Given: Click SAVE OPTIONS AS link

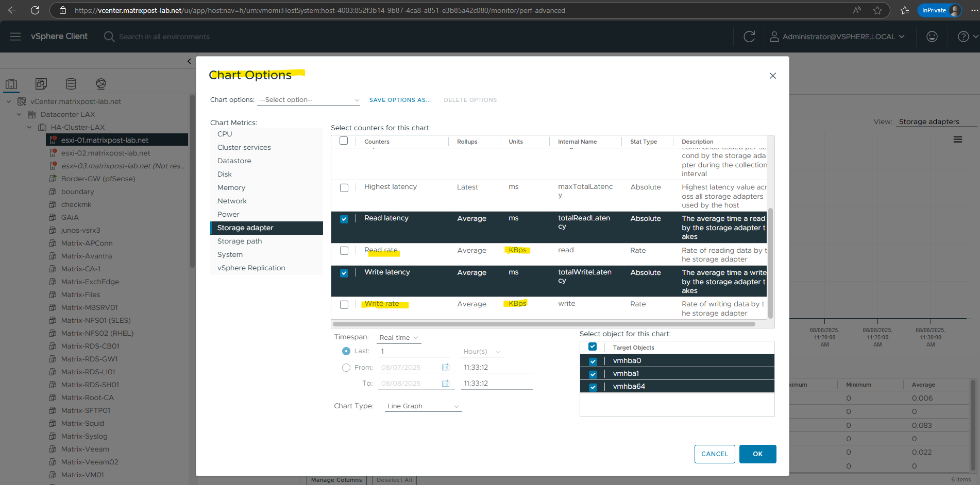Looking at the screenshot, I should pyautogui.click(x=400, y=100).
